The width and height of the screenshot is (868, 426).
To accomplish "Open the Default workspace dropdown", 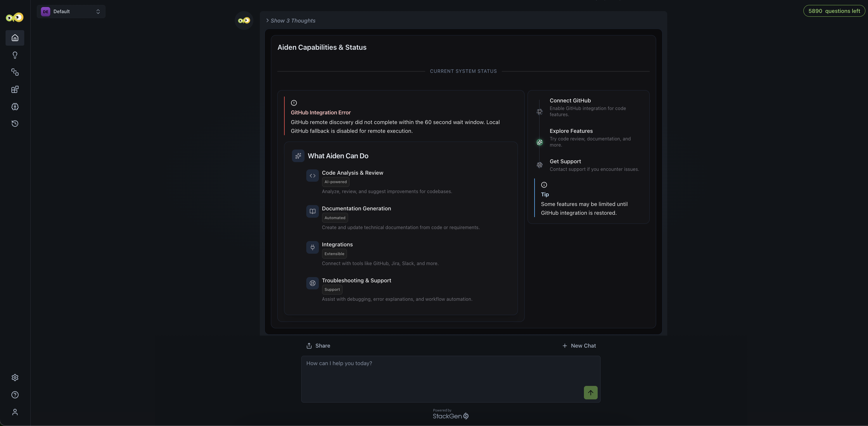I will tap(71, 11).
